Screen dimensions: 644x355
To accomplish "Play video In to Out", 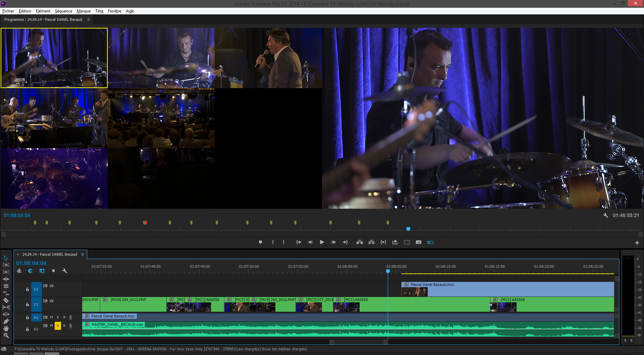I will pos(383,242).
